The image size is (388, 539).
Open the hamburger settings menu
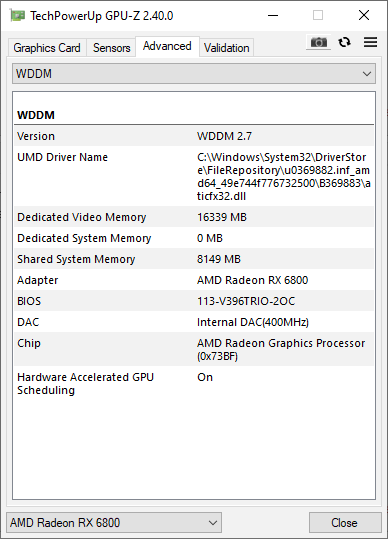pos(370,42)
